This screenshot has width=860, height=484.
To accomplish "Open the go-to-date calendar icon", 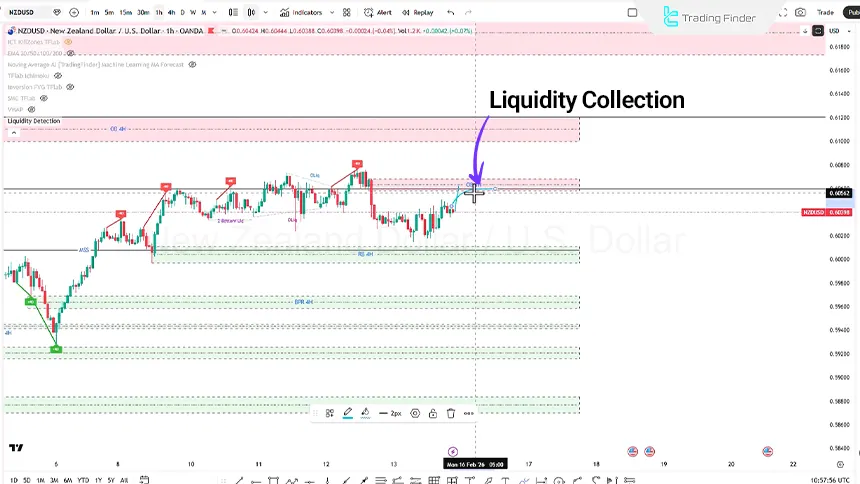I will [144, 480].
